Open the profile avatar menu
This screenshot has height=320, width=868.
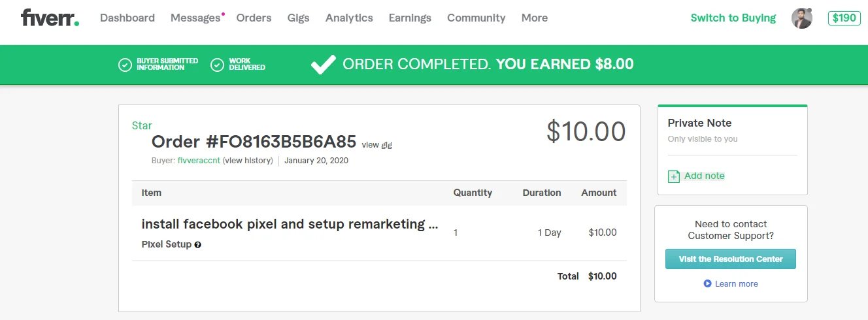801,18
